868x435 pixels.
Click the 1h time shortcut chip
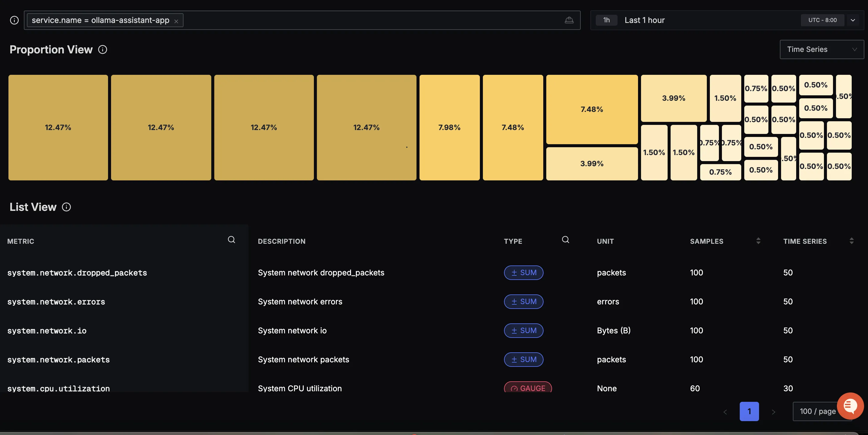(606, 20)
